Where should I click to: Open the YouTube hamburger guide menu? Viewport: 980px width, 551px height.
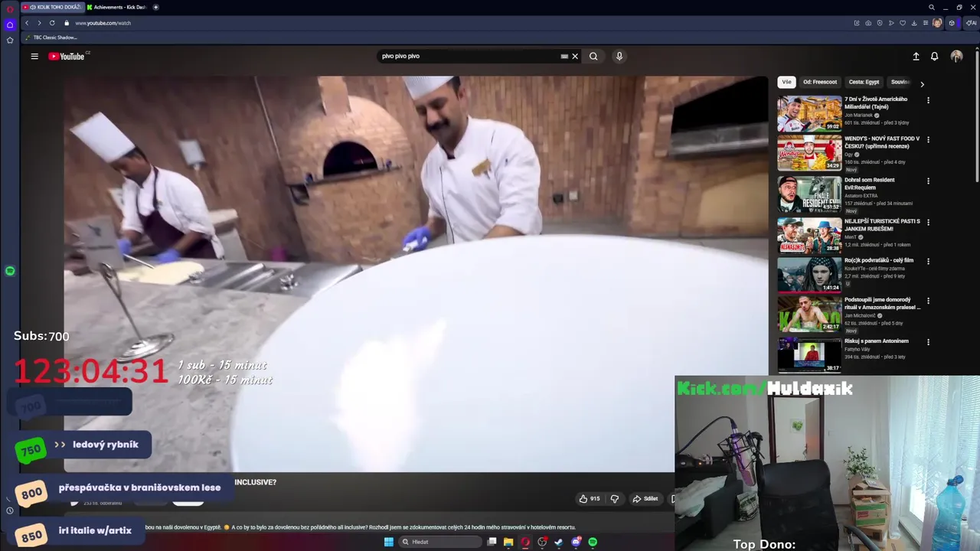pyautogui.click(x=34, y=56)
